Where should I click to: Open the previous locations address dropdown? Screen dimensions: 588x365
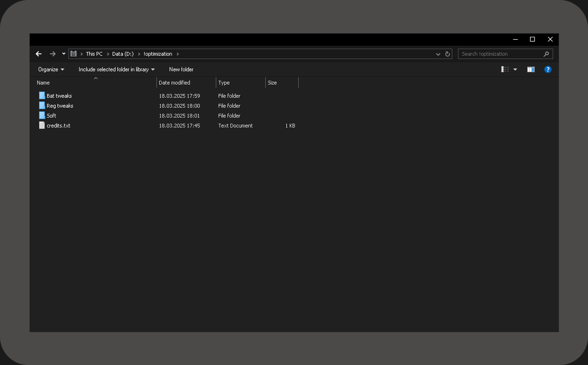pyautogui.click(x=438, y=54)
